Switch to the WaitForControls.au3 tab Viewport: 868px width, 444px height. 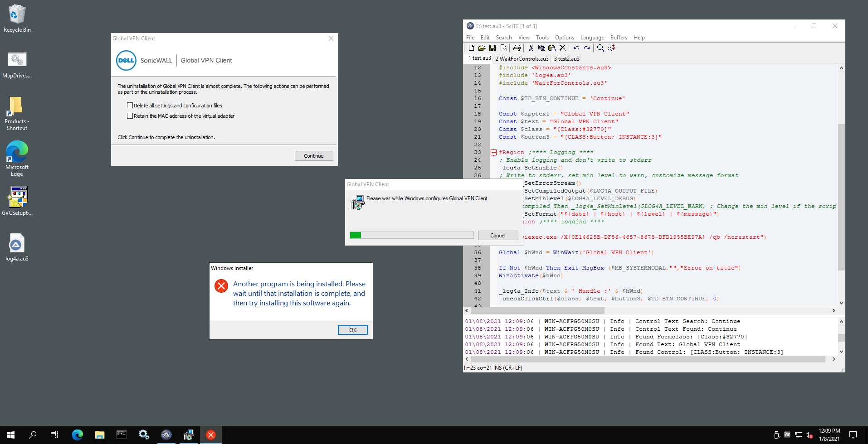pos(522,58)
